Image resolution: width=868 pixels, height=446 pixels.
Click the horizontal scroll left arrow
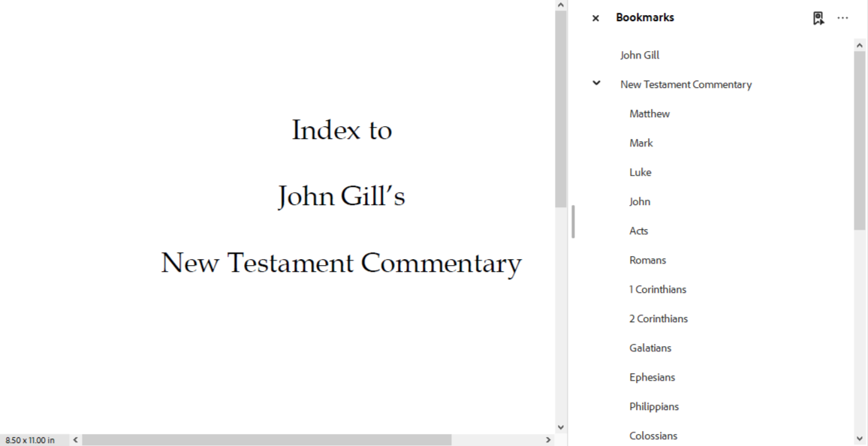[x=75, y=440]
